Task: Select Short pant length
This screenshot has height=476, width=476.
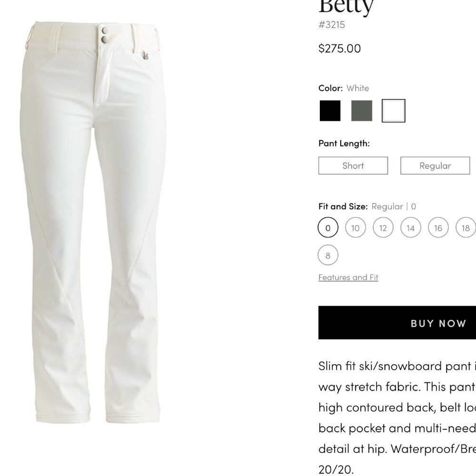Action: click(x=353, y=166)
